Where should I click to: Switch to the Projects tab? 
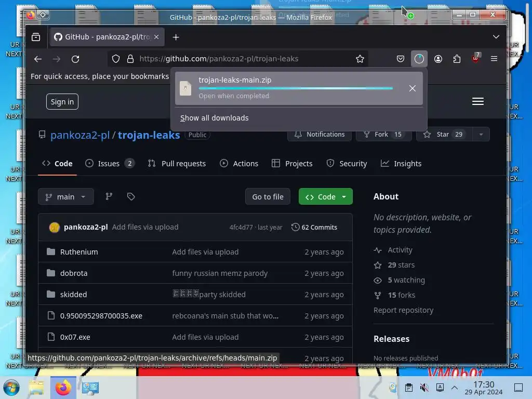tap(292, 164)
